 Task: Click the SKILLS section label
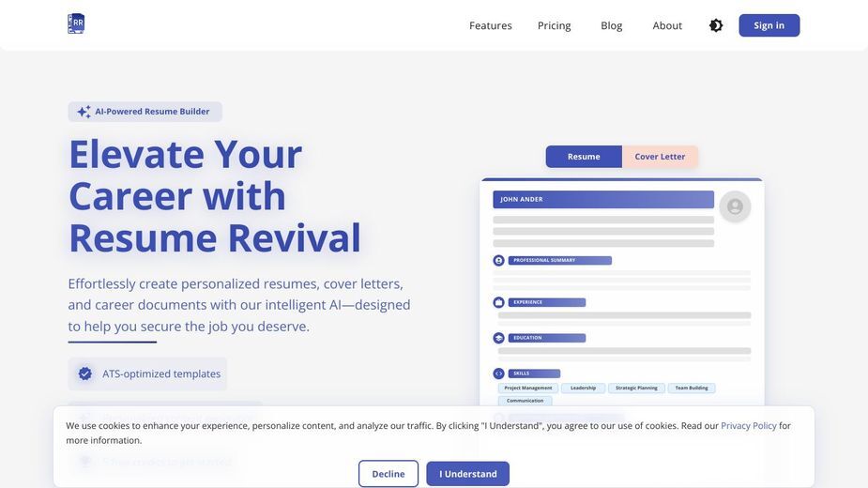(x=534, y=374)
